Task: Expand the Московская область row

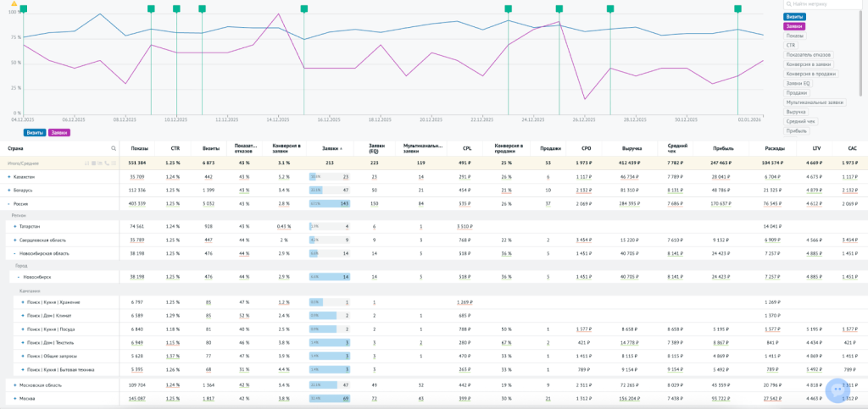Action: [9, 384]
